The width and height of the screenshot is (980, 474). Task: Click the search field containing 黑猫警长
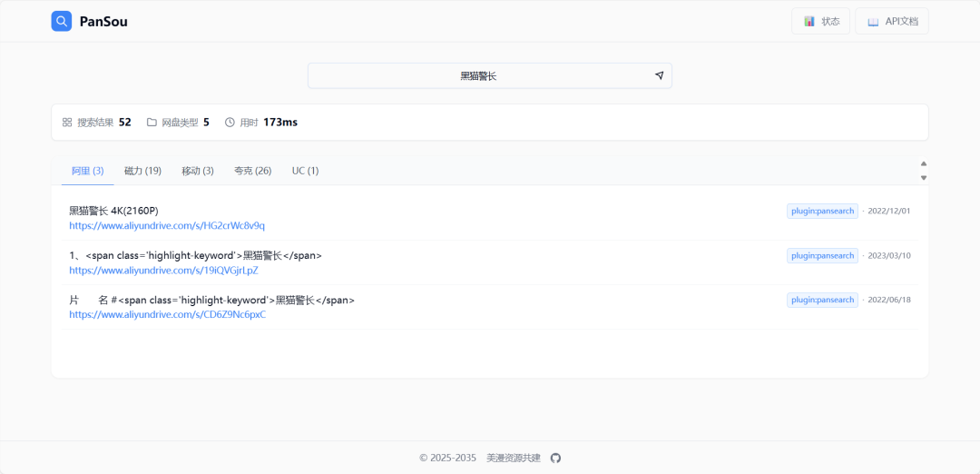489,75
